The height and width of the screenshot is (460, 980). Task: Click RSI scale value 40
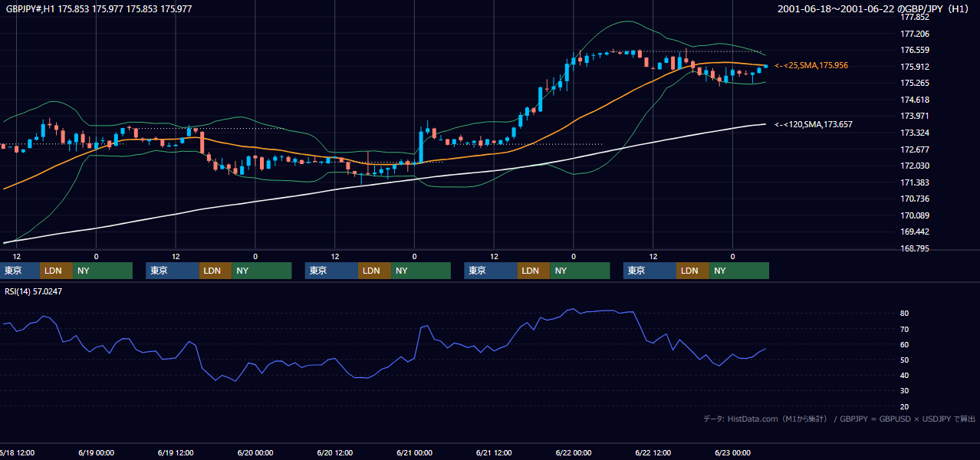(x=904, y=375)
